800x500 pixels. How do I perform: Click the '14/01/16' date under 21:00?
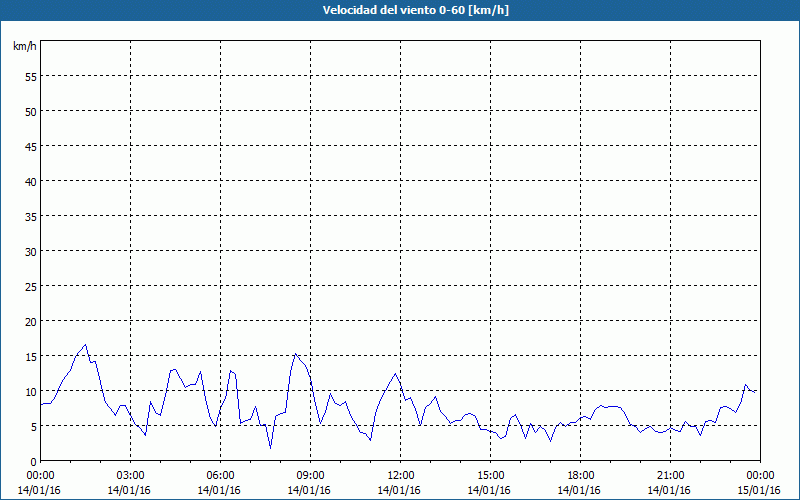(x=669, y=490)
